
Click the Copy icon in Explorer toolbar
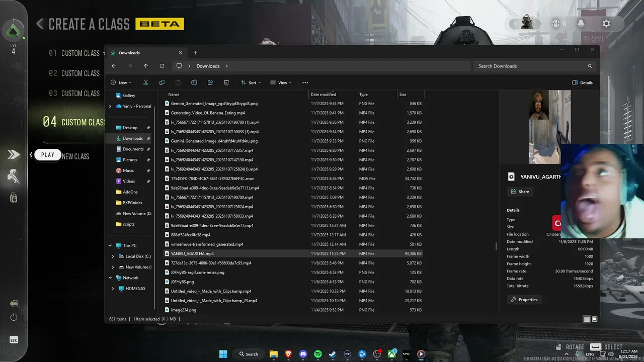click(162, 82)
